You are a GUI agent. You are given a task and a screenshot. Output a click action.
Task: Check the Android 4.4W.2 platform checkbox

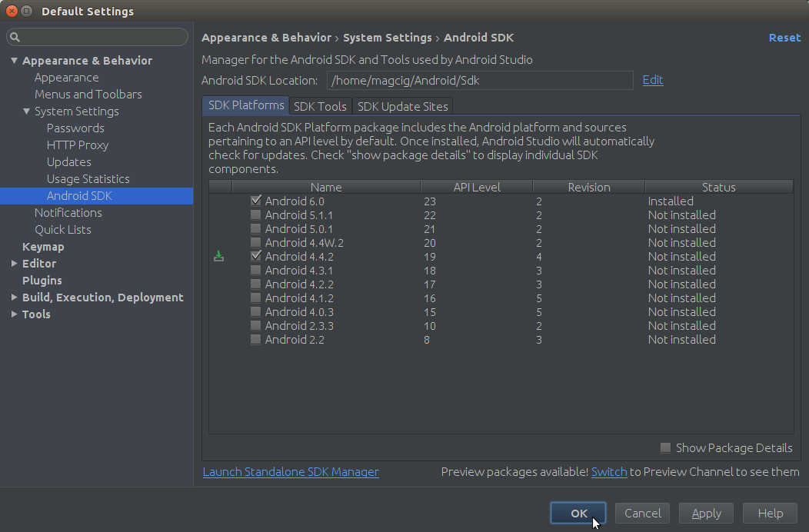[255, 242]
